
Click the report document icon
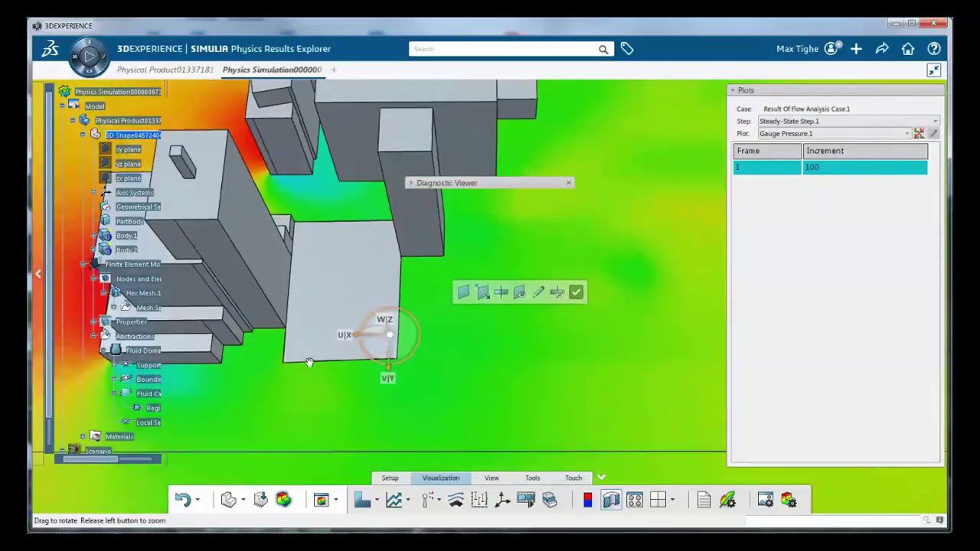pyautogui.click(x=704, y=500)
